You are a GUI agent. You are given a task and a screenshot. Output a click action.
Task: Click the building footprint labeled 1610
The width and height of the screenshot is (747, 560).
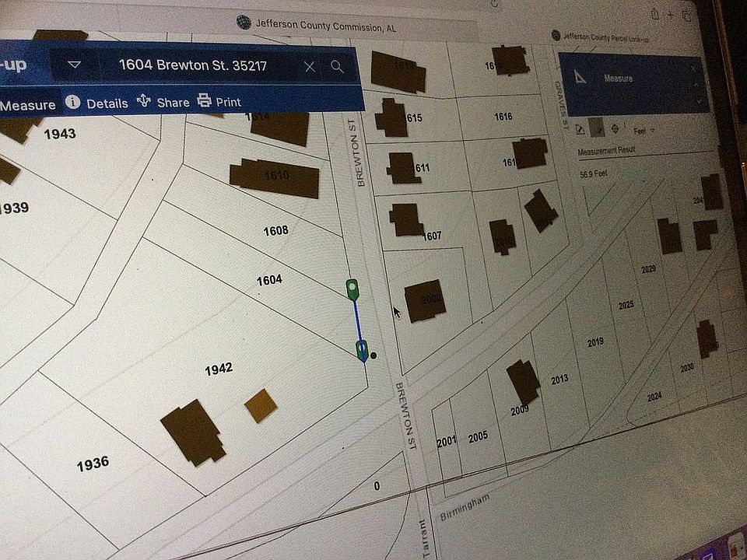275,178
